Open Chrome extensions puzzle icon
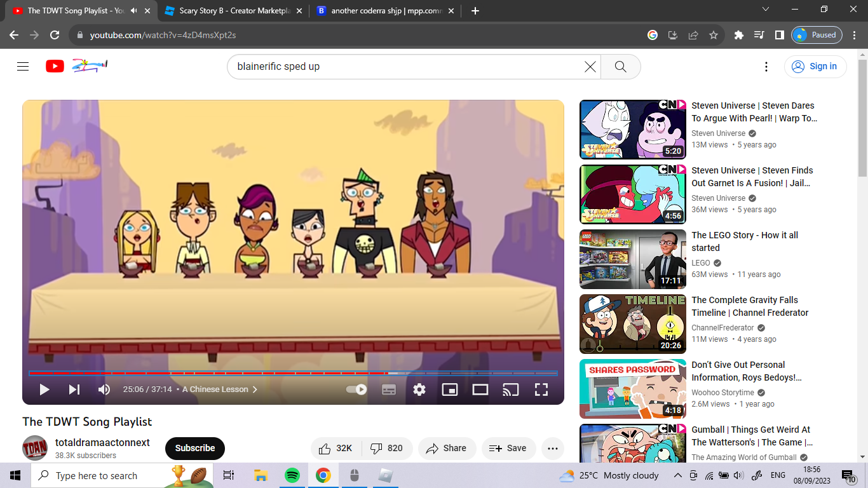868x488 pixels. (x=738, y=35)
